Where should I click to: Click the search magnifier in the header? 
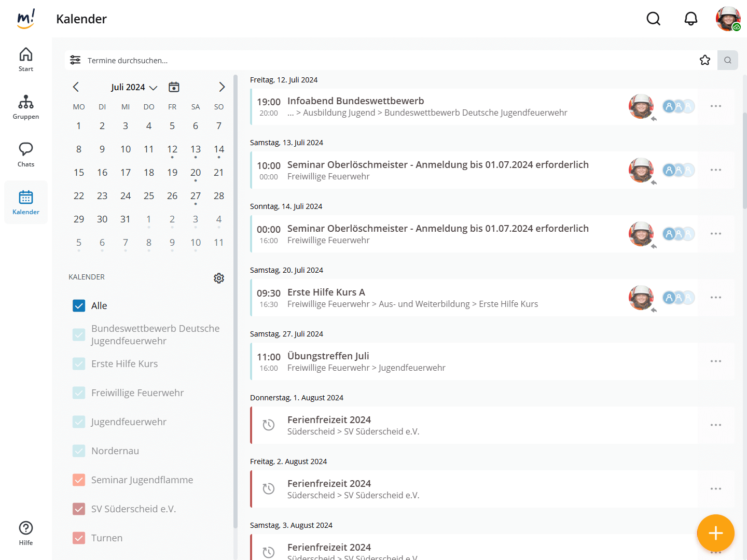point(653,19)
